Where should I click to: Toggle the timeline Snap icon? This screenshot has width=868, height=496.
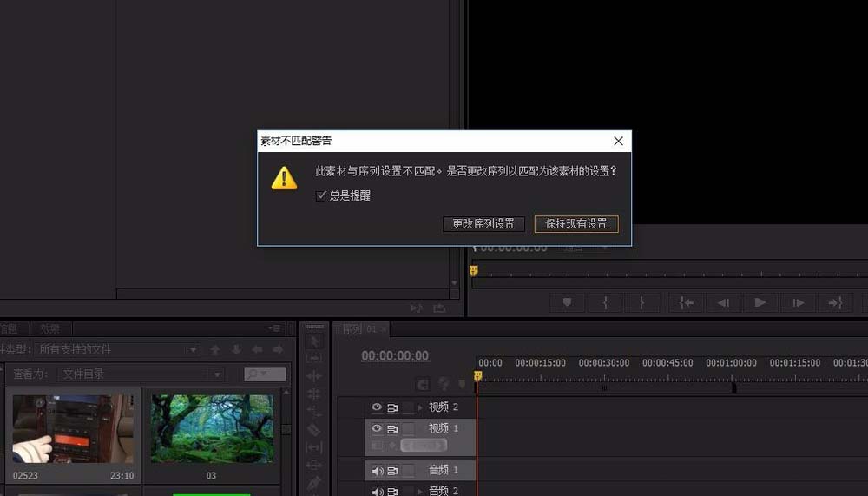(x=423, y=384)
